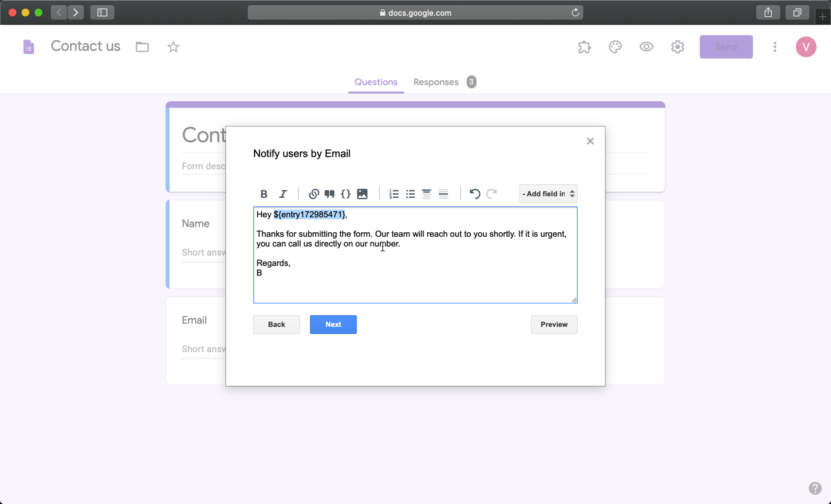Insert a blockquote in the message
This screenshot has height=504, width=831.
point(329,193)
